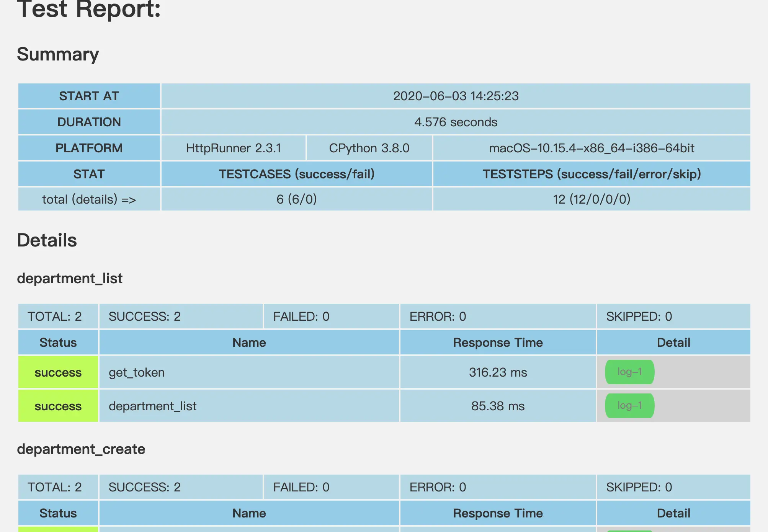Open log-1 for get_token step

click(629, 372)
